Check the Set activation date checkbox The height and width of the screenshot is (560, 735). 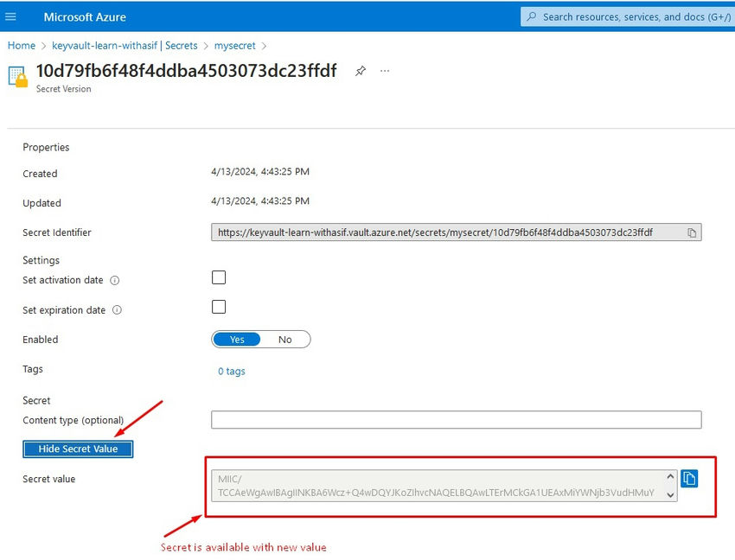(x=219, y=277)
